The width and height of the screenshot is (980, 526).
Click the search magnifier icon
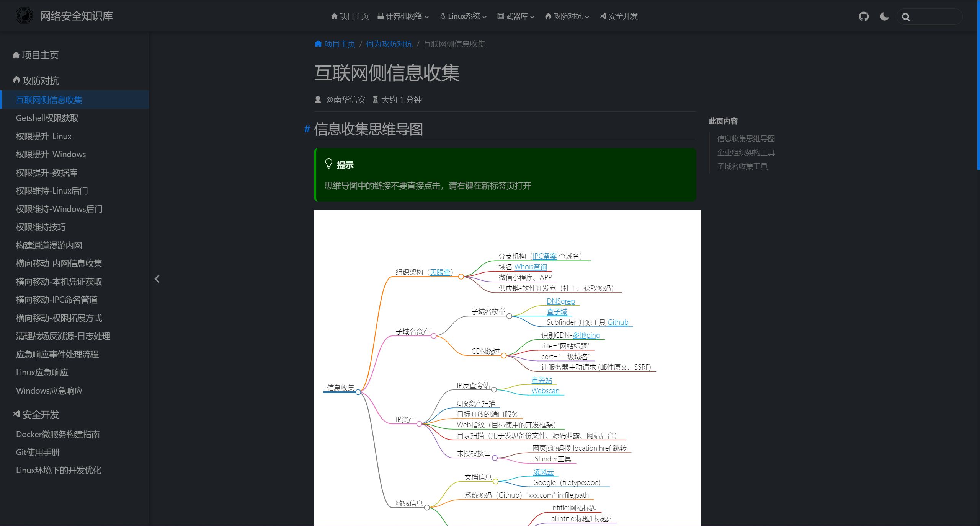pyautogui.click(x=905, y=17)
